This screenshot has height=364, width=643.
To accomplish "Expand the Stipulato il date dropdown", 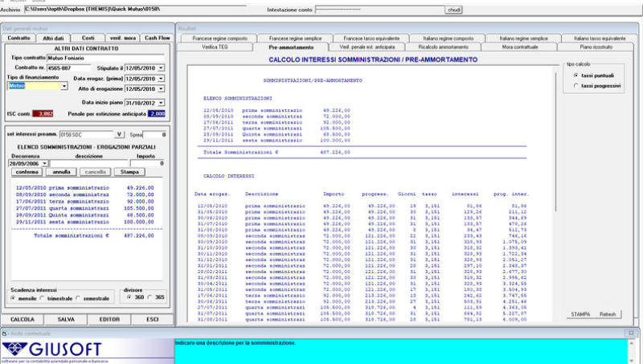I will coord(162,68).
